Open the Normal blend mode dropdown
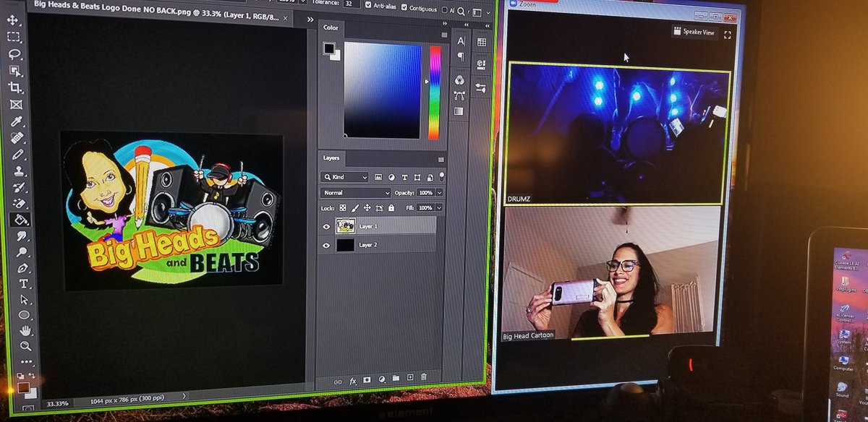Viewport: 868px width, 422px height. [356, 193]
